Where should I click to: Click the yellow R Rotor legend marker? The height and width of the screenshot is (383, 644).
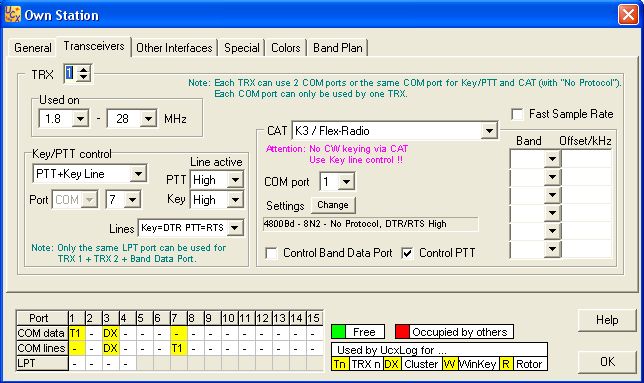[506, 364]
